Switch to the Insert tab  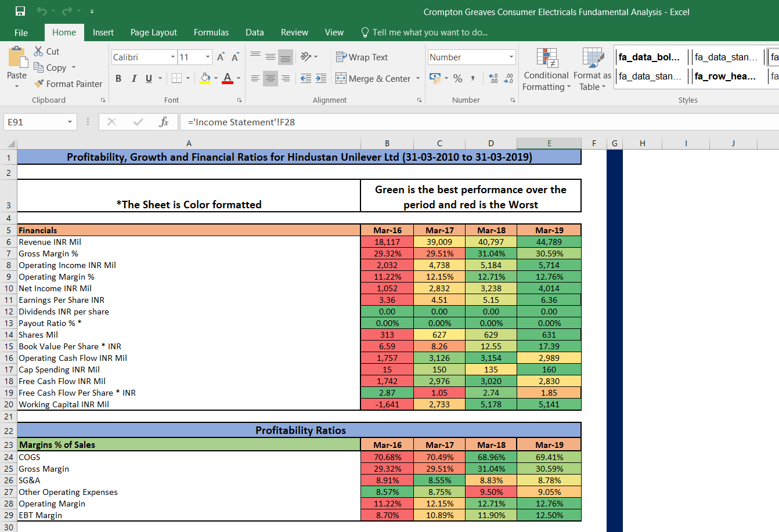pos(103,32)
